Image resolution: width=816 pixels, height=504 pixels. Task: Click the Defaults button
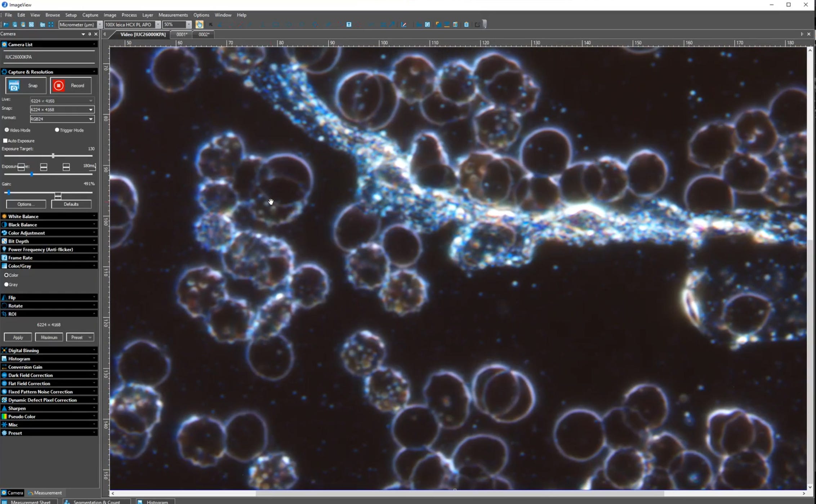click(71, 204)
